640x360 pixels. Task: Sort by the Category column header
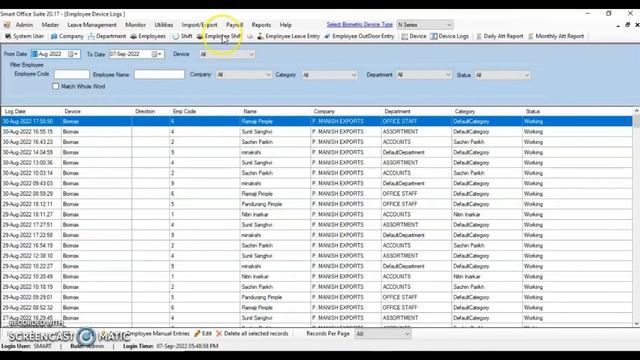pos(487,111)
